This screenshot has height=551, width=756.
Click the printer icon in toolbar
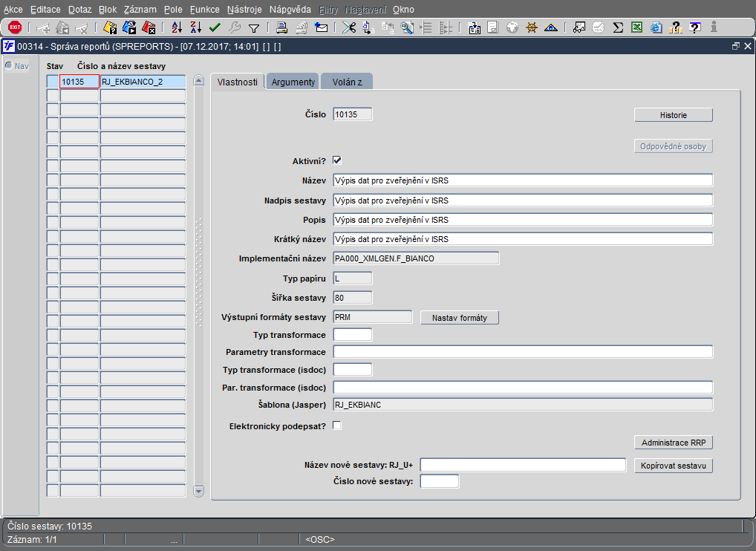(x=282, y=27)
